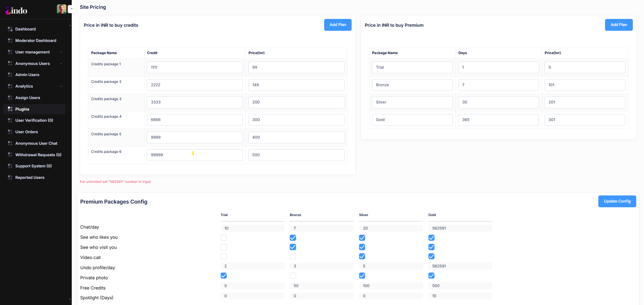644x305 pixels.
Task: Enable Video call for Bronze package
Action: click(293, 257)
